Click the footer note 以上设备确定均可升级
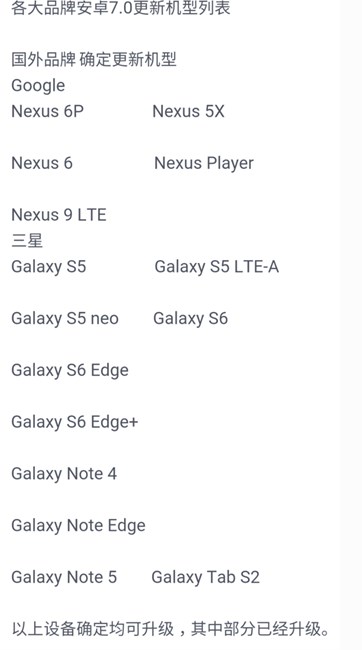Viewport: 362px width, 650px height. coord(92,629)
